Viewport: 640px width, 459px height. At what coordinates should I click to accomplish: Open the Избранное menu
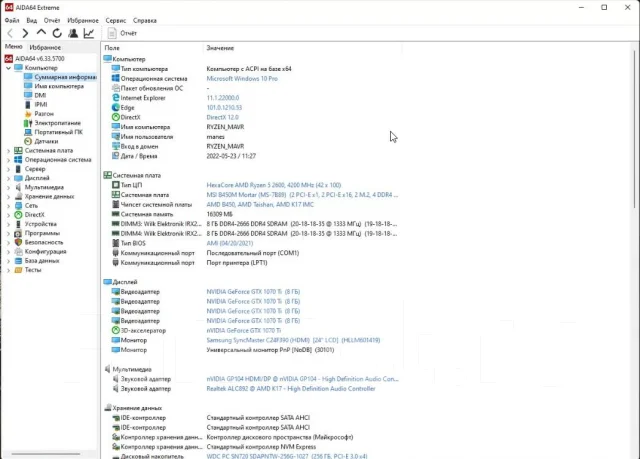click(x=83, y=20)
